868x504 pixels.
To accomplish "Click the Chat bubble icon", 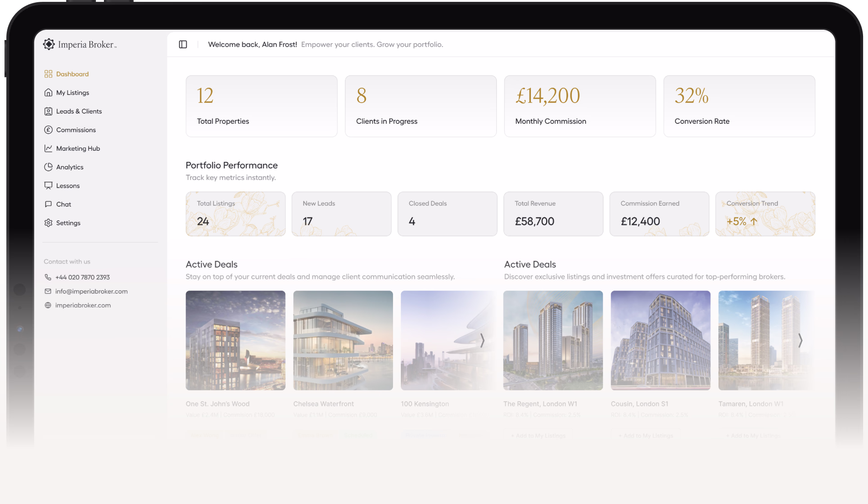I will point(48,204).
